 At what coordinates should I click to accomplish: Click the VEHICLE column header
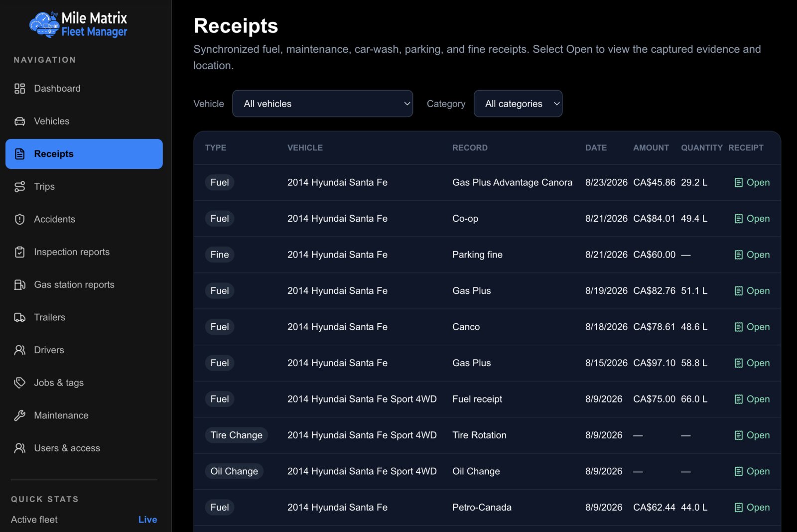tap(305, 148)
